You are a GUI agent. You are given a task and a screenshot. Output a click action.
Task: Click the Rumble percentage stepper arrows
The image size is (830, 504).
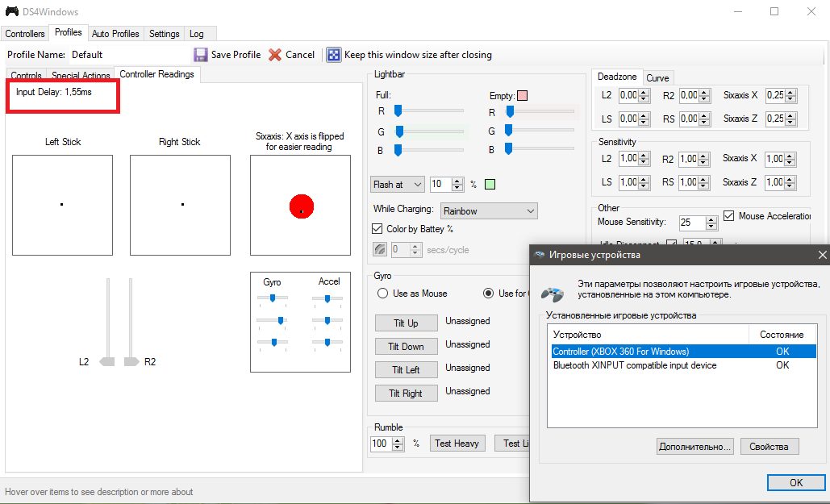[398, 444]
